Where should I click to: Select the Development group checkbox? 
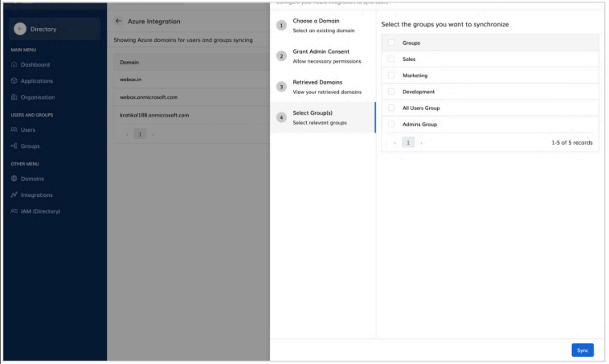pyautogui.click(x=391, y=92)
